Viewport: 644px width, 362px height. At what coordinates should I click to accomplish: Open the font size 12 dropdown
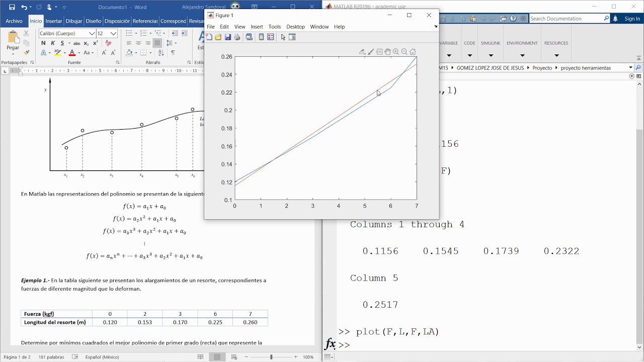(114, 33)
